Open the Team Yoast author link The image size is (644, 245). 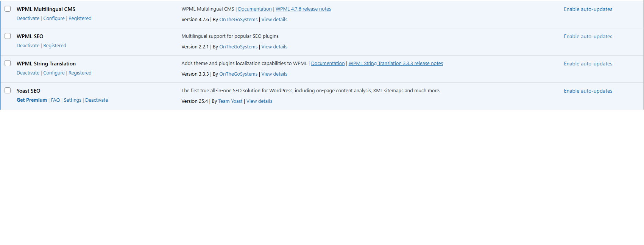point(231,101)
